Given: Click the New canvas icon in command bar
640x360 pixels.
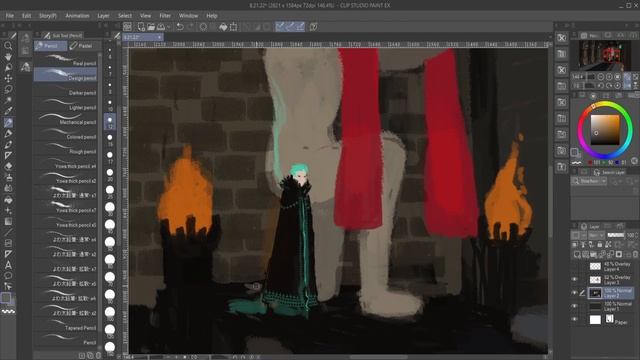Looking at the screenshot, I should click(x=141, y=27).
